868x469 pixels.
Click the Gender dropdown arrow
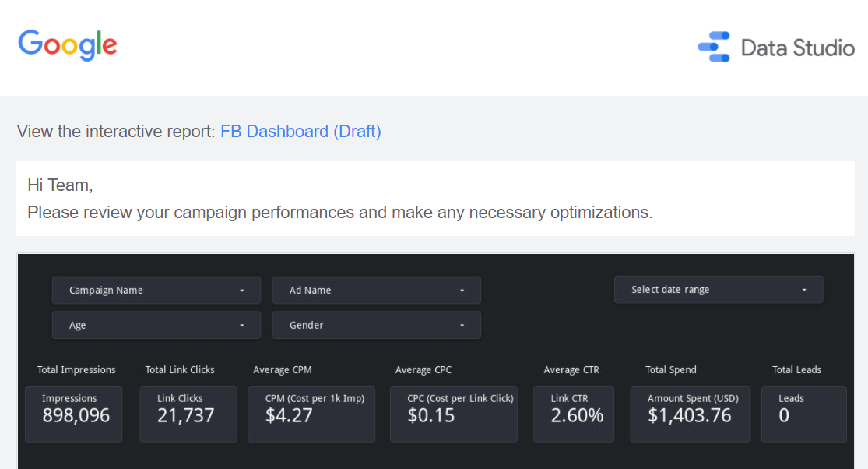[462, 325]
